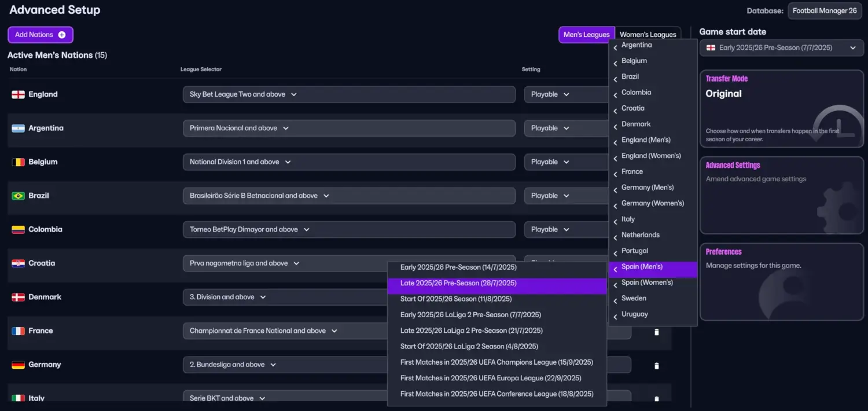This screenshot has height=411, width=868.
Task: Choose Croatia in nation start-date list
Action: coord(653,108)
